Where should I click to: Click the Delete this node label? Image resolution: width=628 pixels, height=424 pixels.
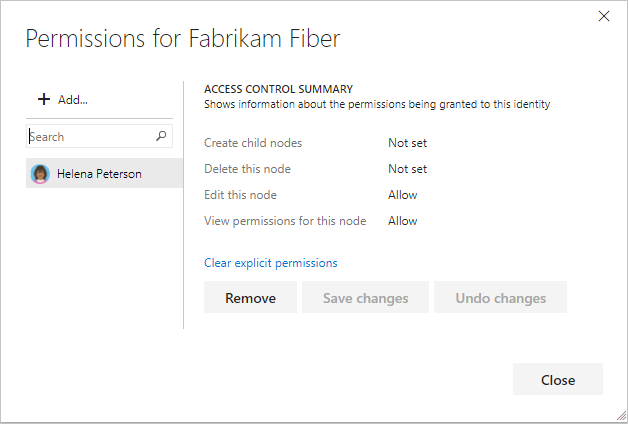(x=247, y=169)
